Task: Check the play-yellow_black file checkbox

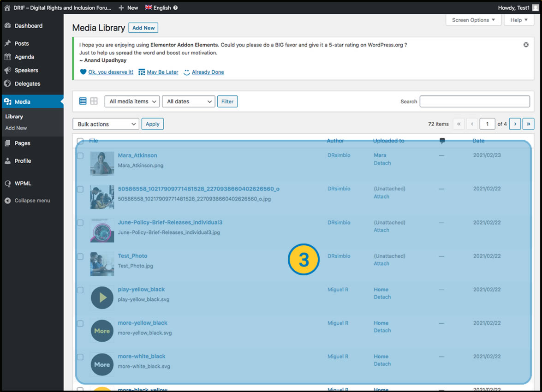Action: click(x=80, y=290)
